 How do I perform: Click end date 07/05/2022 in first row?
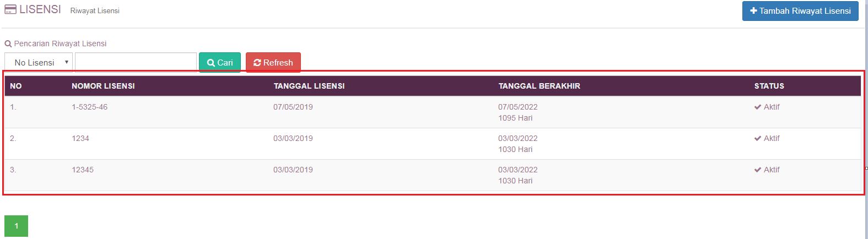(517, 107)
